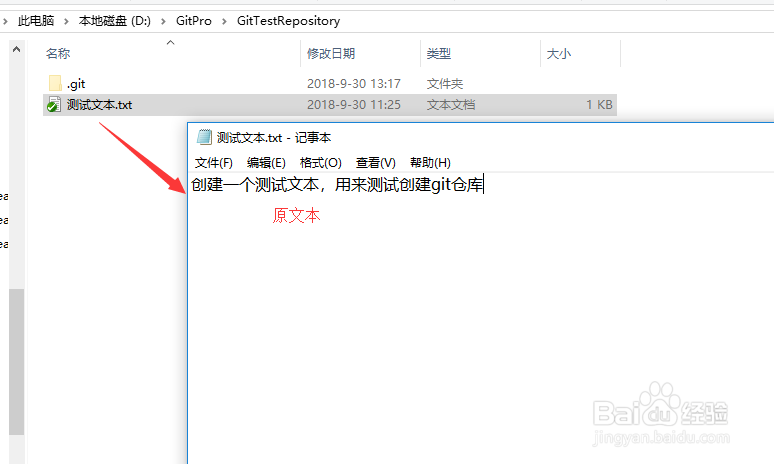Click the Notepad title 测试文本.txt - 记事本
Viewport: 774px width, 464px height.
[273, 138]
